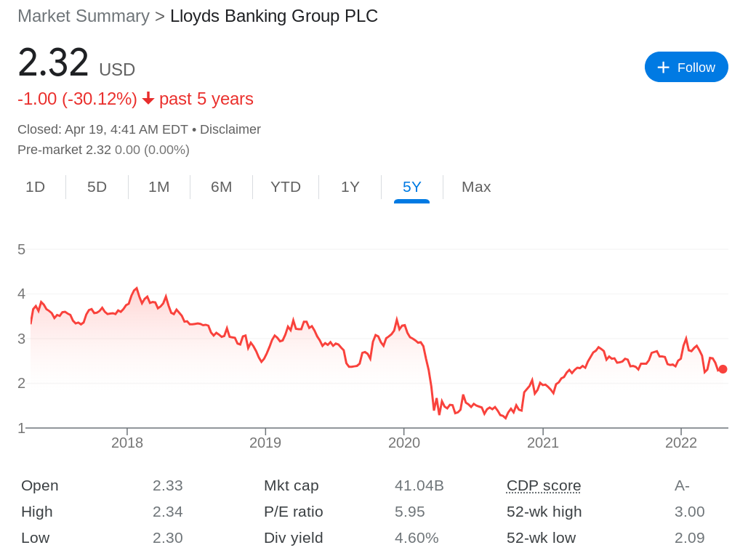Click the Lloyds Banking Group PLC title
The width and height of the screenshot is (756, 553).
click(274, 15)
